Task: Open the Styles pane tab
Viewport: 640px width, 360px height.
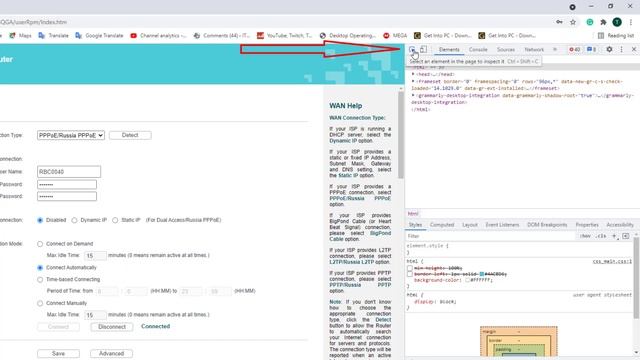Action: (x=415, y=225)
